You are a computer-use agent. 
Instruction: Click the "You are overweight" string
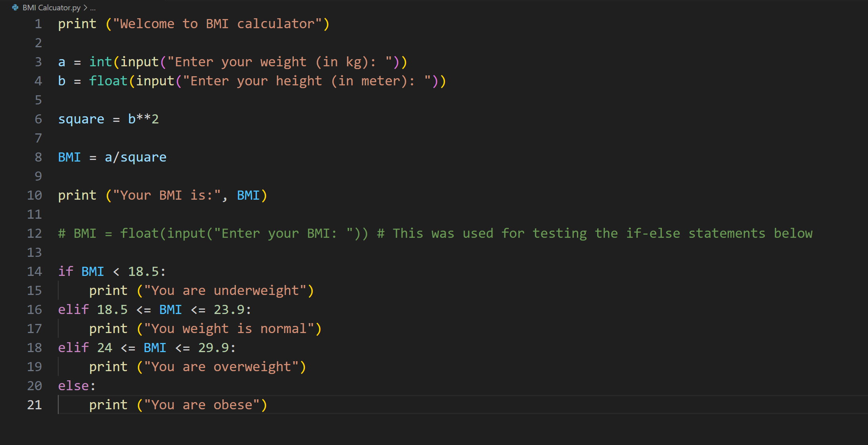(x=221, y=367)
